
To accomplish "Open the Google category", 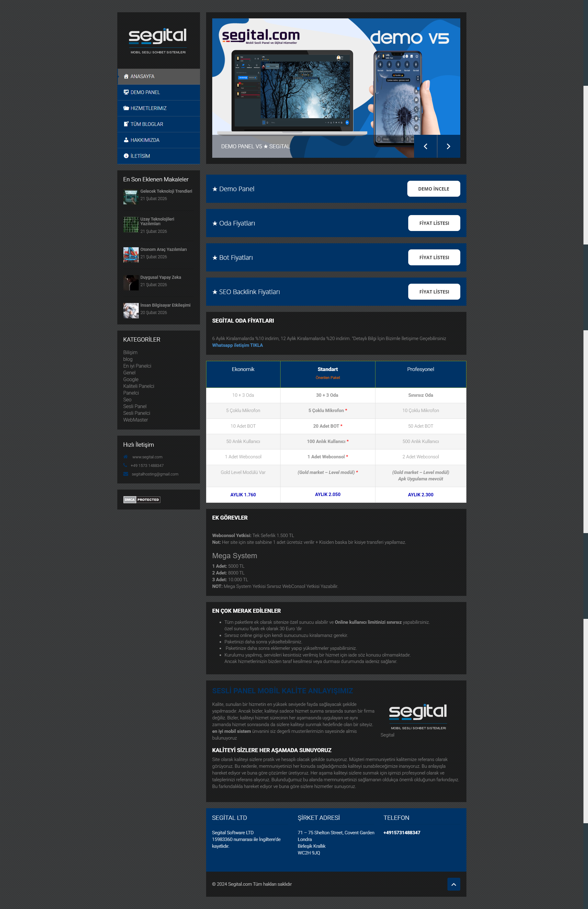I will pos(131,379).
